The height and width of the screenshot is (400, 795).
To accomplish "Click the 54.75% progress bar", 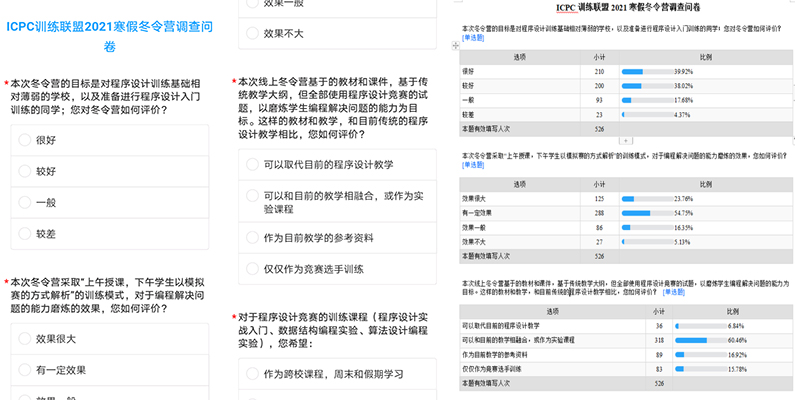I will coord(647,213).
